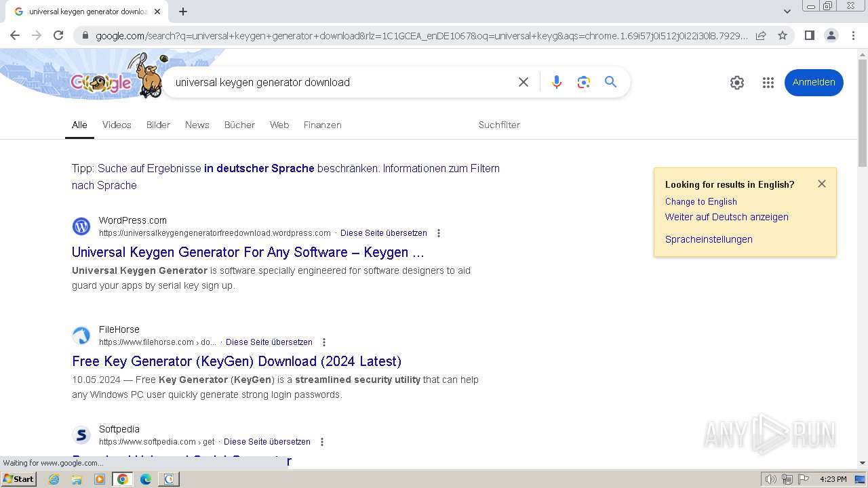The image size is (868, 488).
Task: Reload the Google search page
Action: point(58,35)
